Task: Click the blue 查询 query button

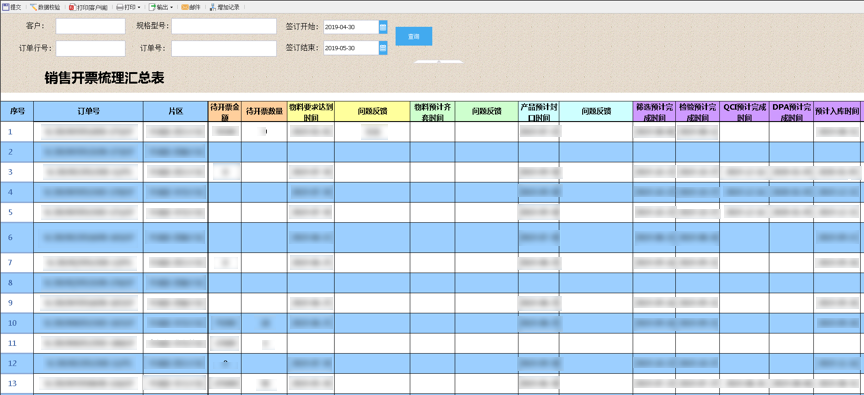Action: pos(414,36)
